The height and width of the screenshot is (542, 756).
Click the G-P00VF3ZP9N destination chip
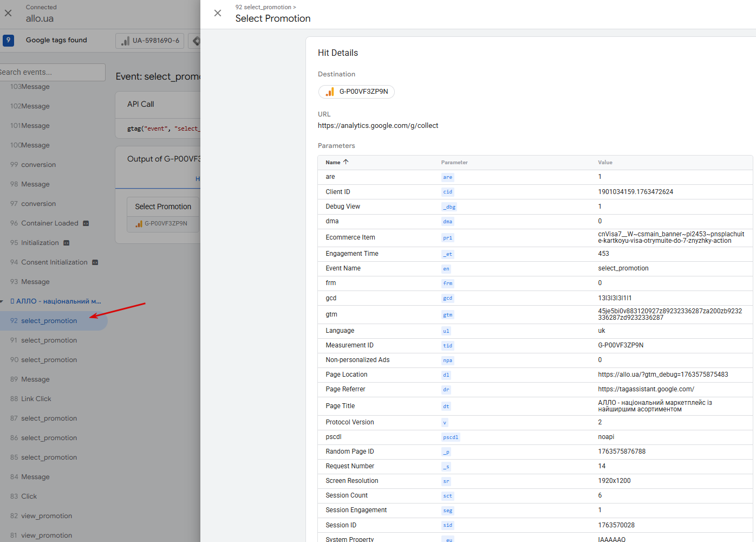coord(357,92)
